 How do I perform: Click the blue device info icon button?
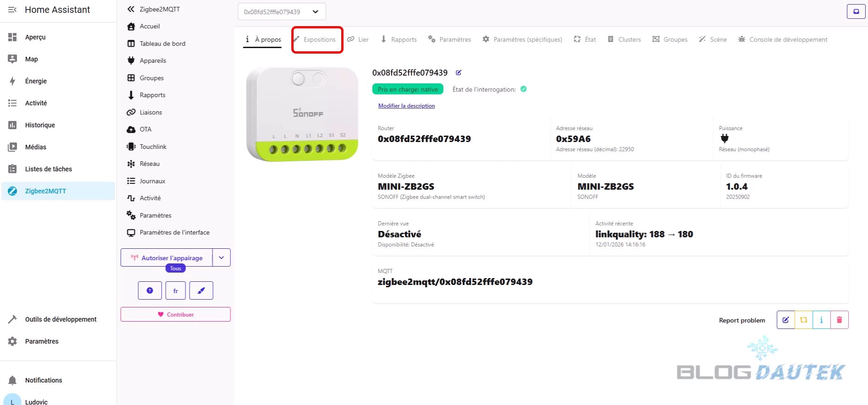[x=821, y=320]
